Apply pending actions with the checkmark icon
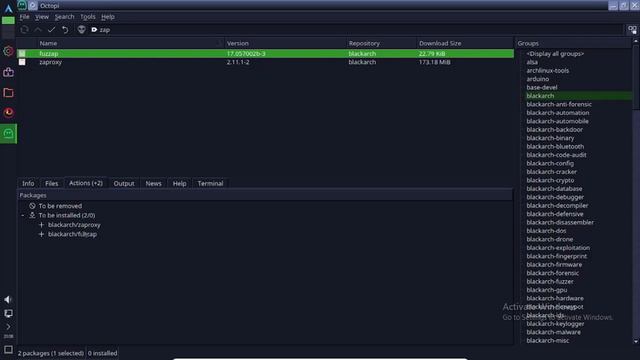Image resolution: width=640 pixels, height=360 pixels. click(x=51, y=30)
